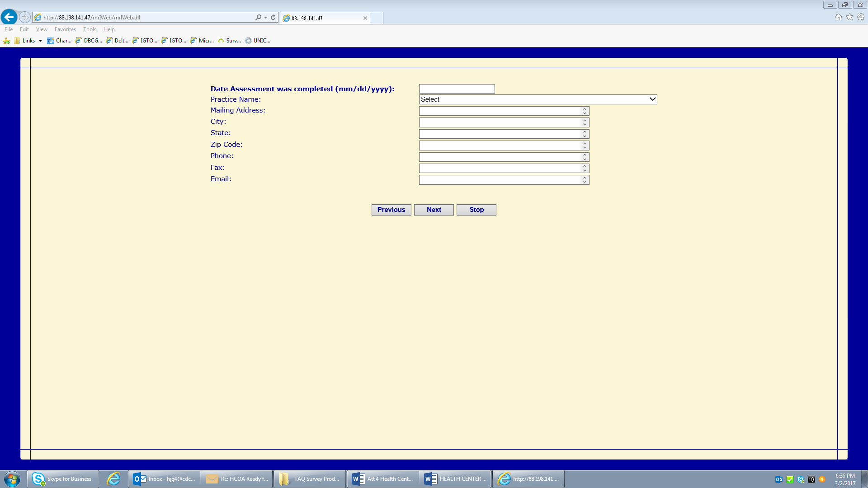Viewport: 868px width, 488px height.
Task: Open the Favorites menu
Action: click(65, 29)
